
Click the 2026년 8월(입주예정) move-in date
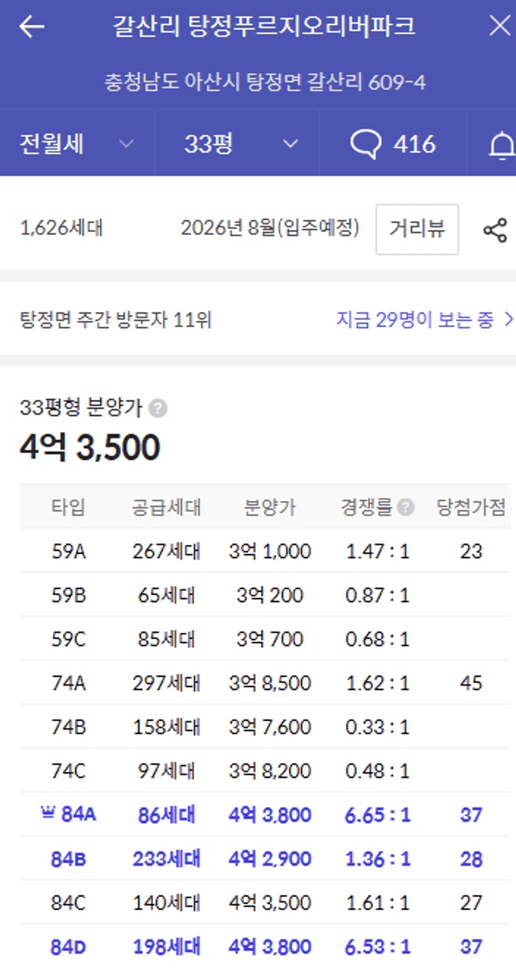(x=270, y=228)
